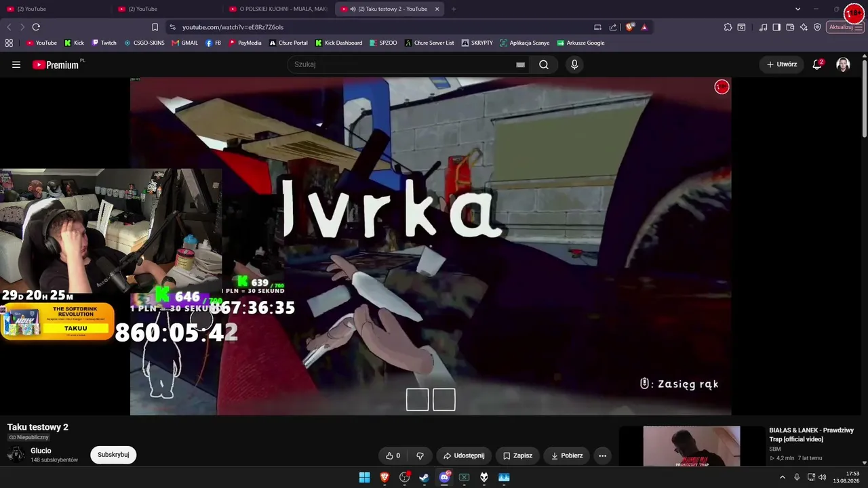The width and height of the screenshot is (868, 488).
Task: Click the Udostępnij share button
Action: coord(464,455)
